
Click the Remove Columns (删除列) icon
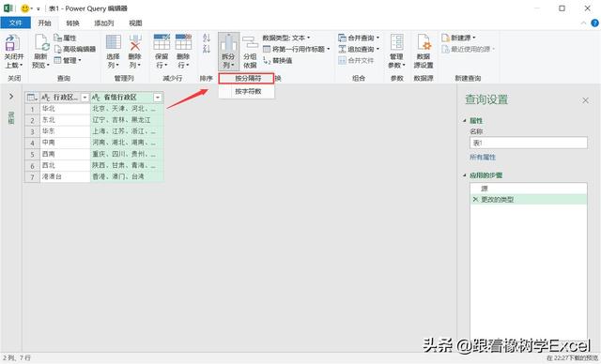pyautogui.click(x=135, y=42)
